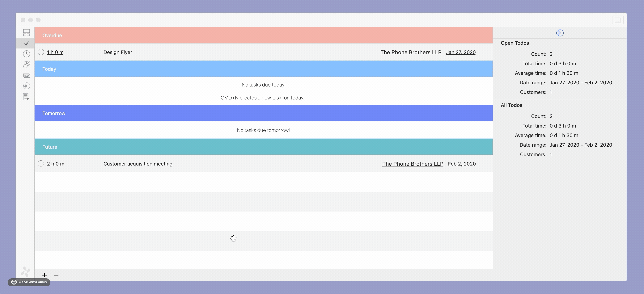This screenshot has width=644, height=294.
Task: Mark Customer acquisition meeting as done
Action: 41,163
